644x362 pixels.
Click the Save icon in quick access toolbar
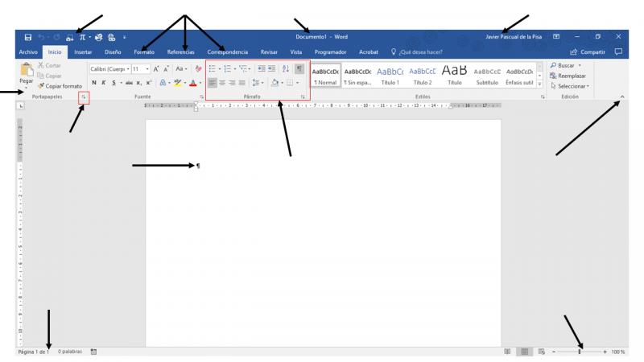point(28,37)
